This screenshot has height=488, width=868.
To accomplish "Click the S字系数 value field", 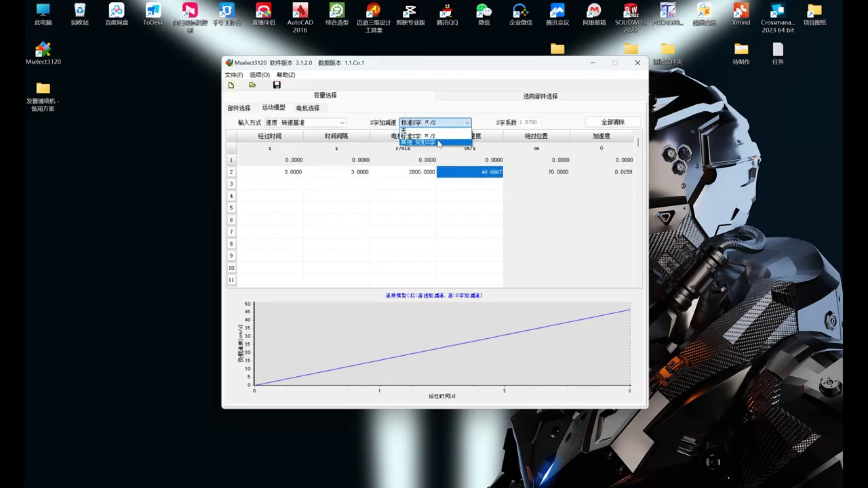I will [536, 123].
